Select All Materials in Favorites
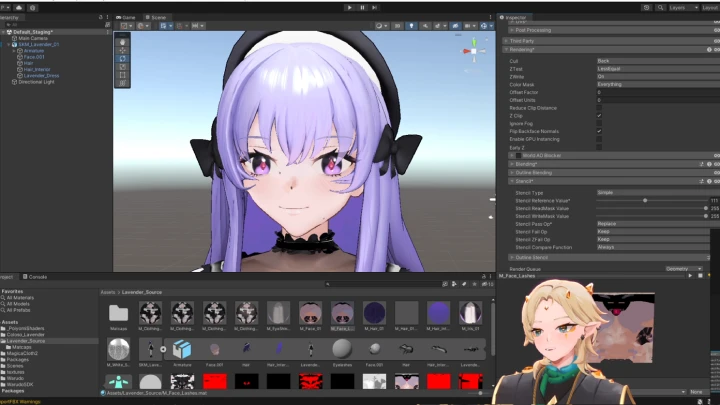Viewport: 720px width, 405px height. click(x=20, y=298)
